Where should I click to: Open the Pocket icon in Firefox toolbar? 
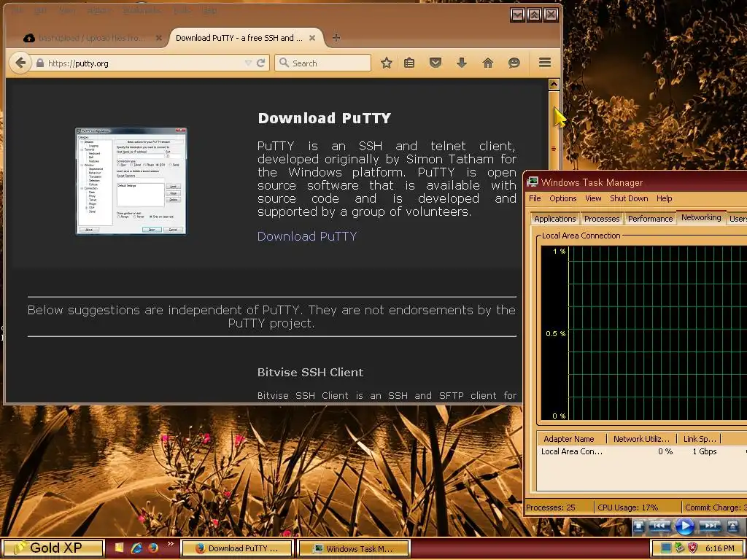coord(436,63)
